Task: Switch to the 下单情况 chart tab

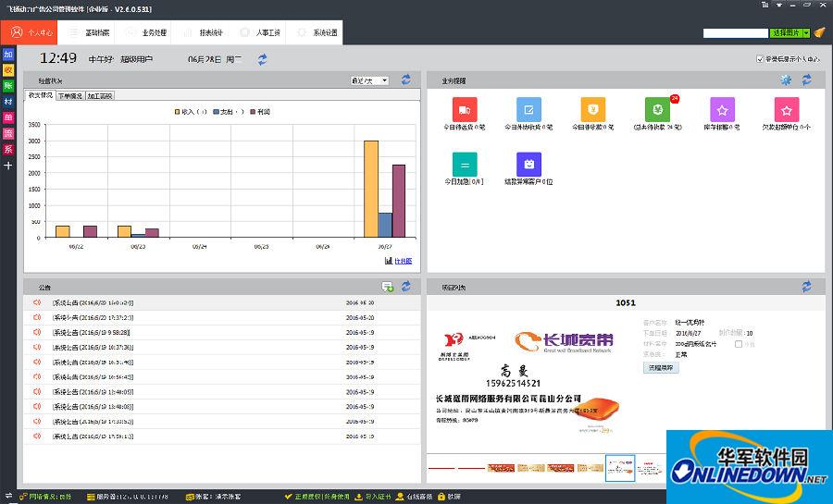Action: pos(70,96)
